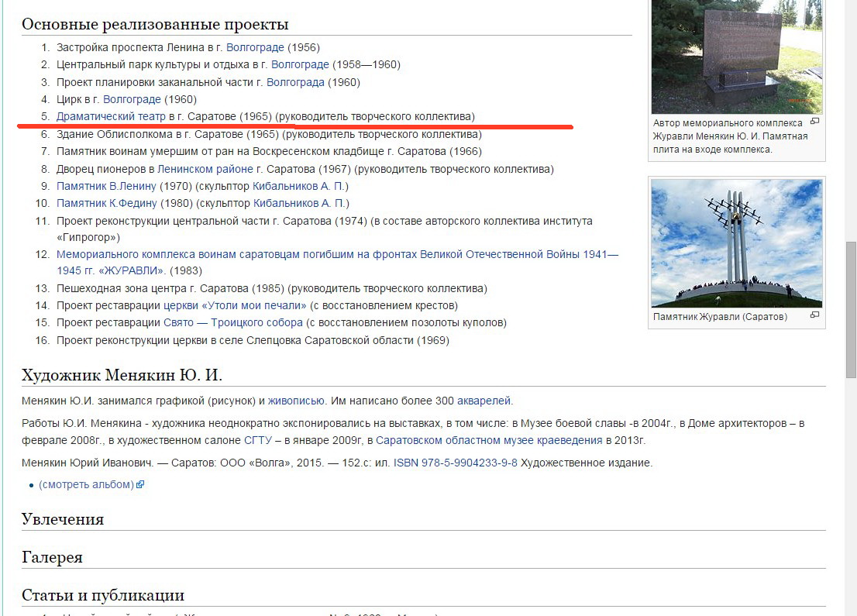Click the Проект реконструкции центральной части item

pyautogui.click(x=324, y=229)
